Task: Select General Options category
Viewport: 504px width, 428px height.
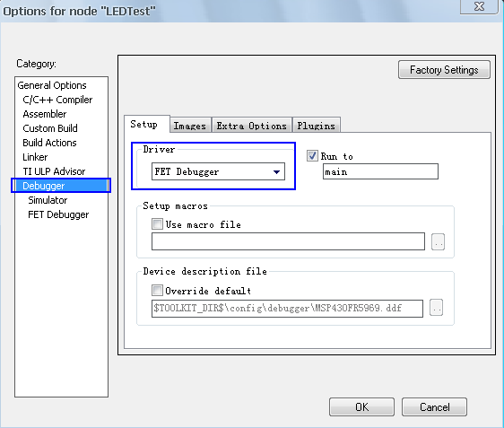Action: pos(52,85)
